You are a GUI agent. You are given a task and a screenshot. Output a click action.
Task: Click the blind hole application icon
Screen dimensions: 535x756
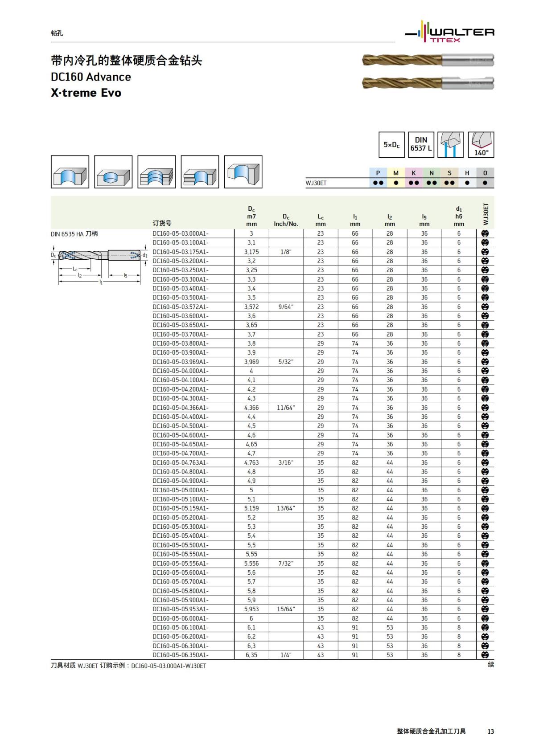point(113,172)
